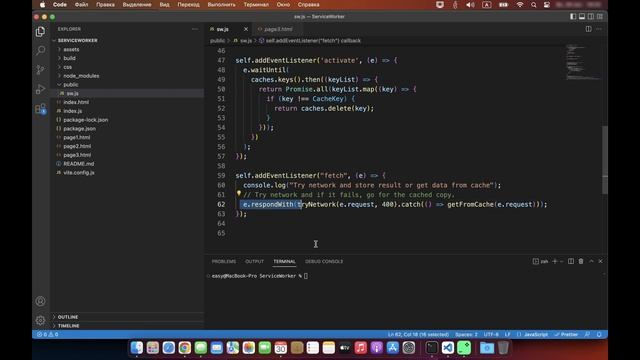This screenshot has height=360, width=640.
Task: Open the Manage gear icon
Action: (x=40, y=320)
